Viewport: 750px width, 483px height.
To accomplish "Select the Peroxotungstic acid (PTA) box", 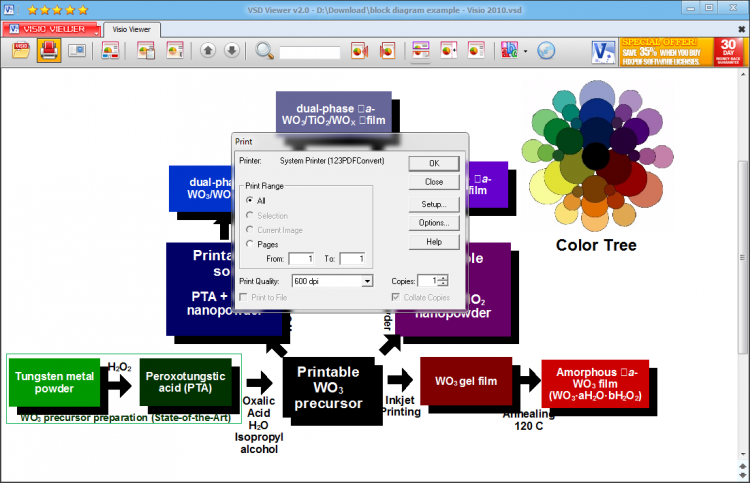I will pyautogui.click(x=186, y=382).
